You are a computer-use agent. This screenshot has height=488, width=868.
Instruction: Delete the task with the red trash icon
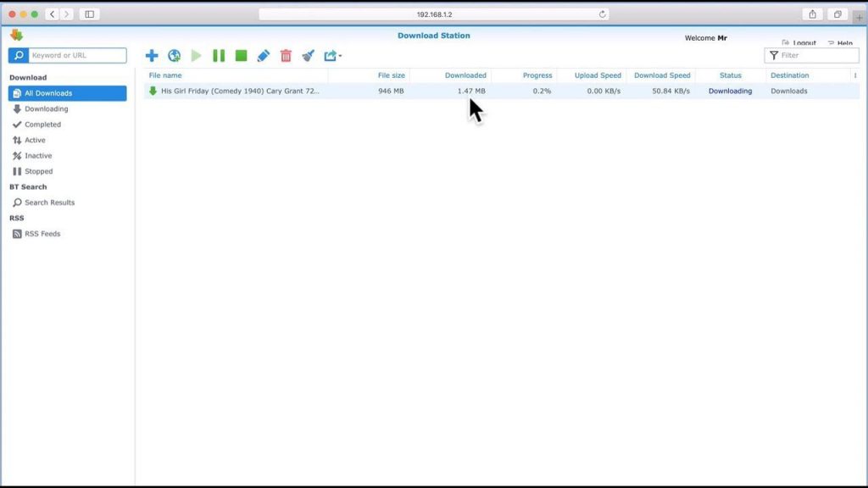tap(286, 55)
